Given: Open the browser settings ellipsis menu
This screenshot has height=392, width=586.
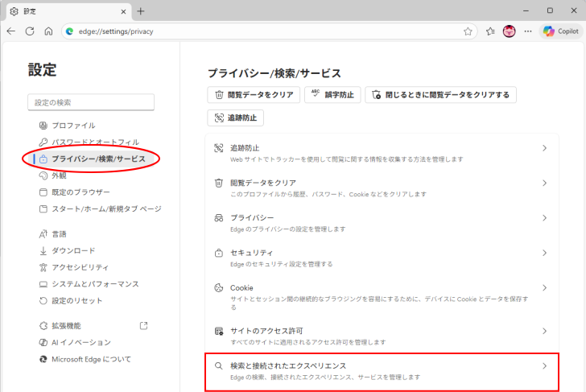Looking at the screenshot, I should [528, 31].
